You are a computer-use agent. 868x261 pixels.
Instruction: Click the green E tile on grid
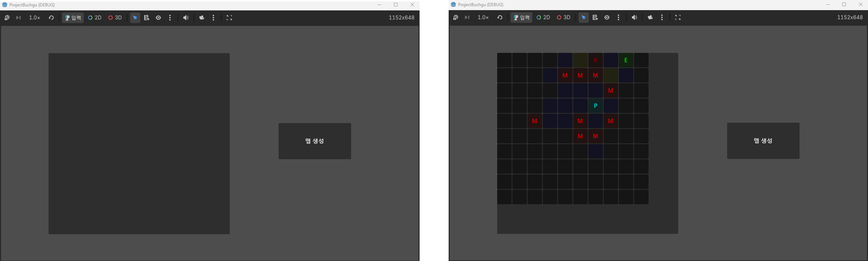click(626, 60)
